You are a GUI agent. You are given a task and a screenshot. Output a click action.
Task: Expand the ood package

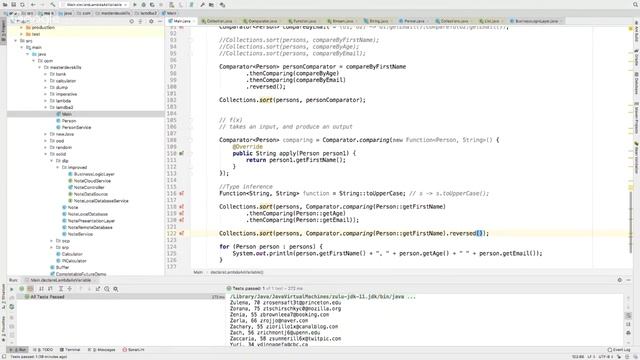pyautogui.click(x=46, y=141)
